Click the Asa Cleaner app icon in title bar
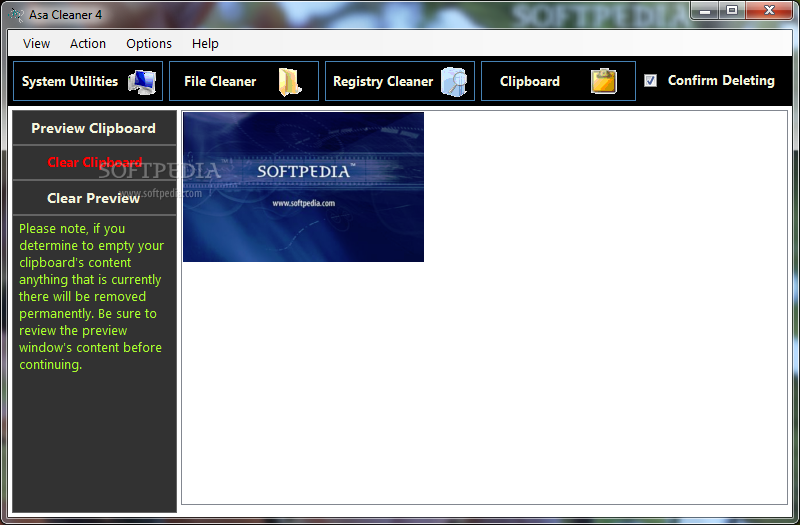The height and width of the screenshot is (525, 800). [x=17, y=15]
